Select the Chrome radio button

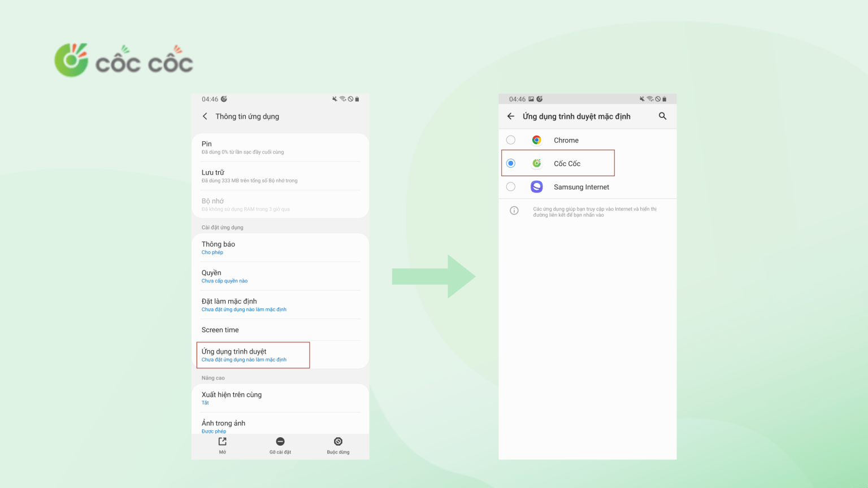511,140
